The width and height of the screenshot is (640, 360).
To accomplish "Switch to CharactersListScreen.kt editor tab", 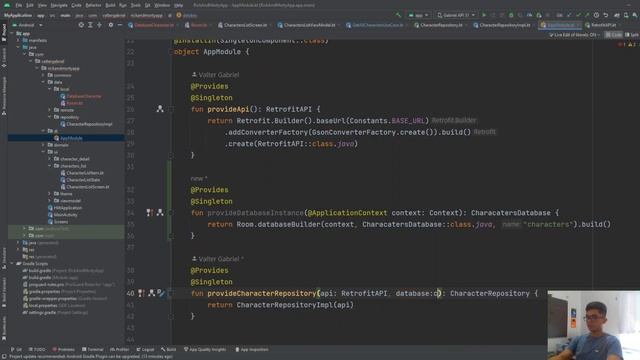I will pyautogui.click(x=245, y=25).
